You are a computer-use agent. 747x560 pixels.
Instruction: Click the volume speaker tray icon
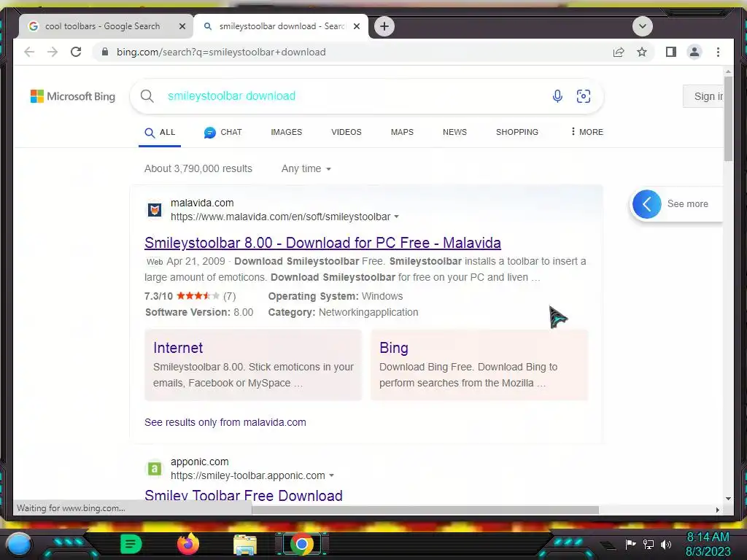point(665,544)
